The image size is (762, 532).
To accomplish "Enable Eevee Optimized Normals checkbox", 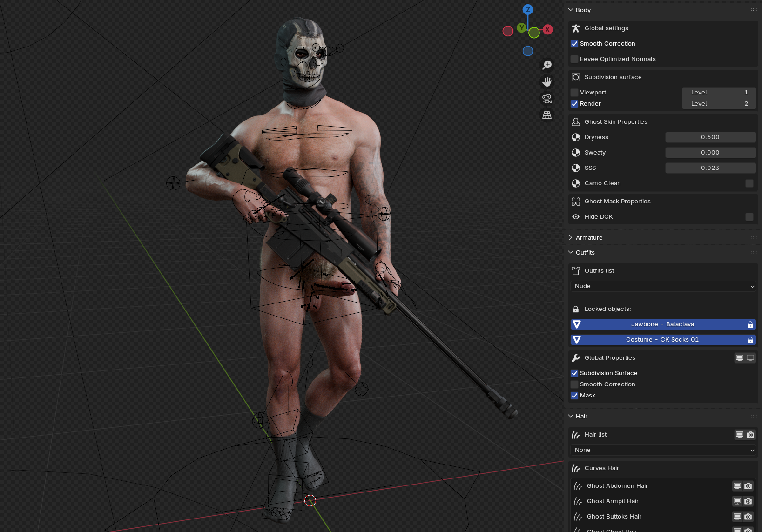I will coord(574,59).
